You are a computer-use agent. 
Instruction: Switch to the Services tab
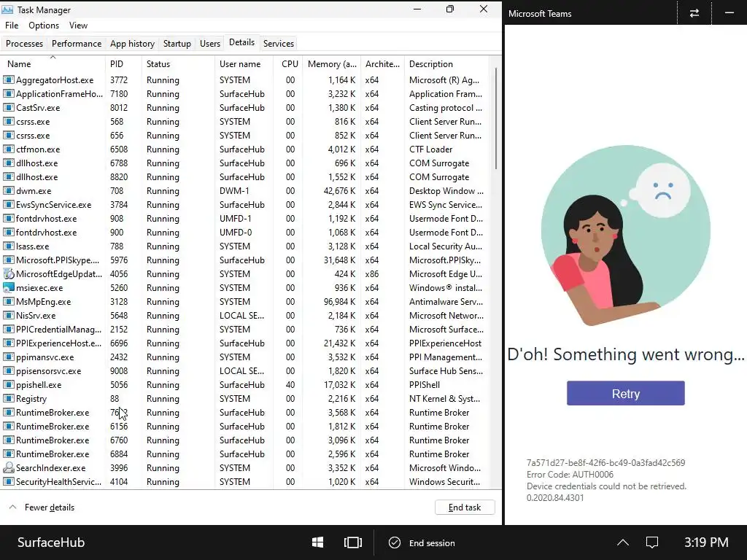(x=278, y=43)
